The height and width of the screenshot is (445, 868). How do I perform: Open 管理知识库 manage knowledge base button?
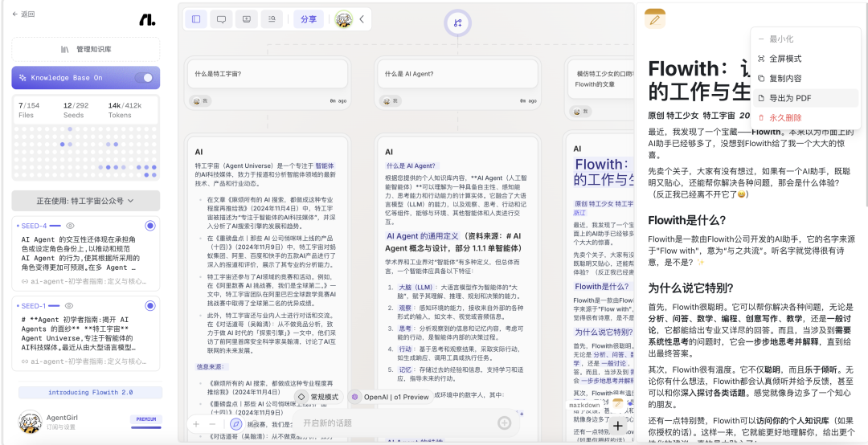(x=85, y=49)
